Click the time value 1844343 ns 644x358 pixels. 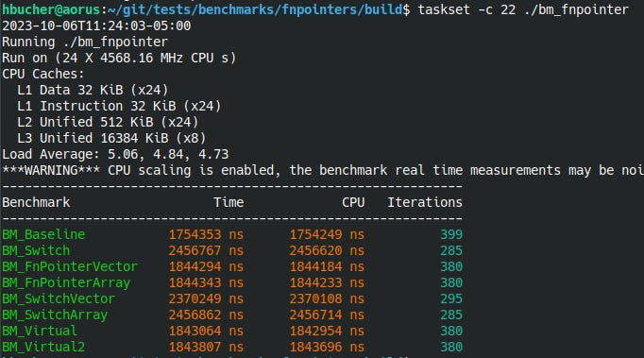coord(206,282)
